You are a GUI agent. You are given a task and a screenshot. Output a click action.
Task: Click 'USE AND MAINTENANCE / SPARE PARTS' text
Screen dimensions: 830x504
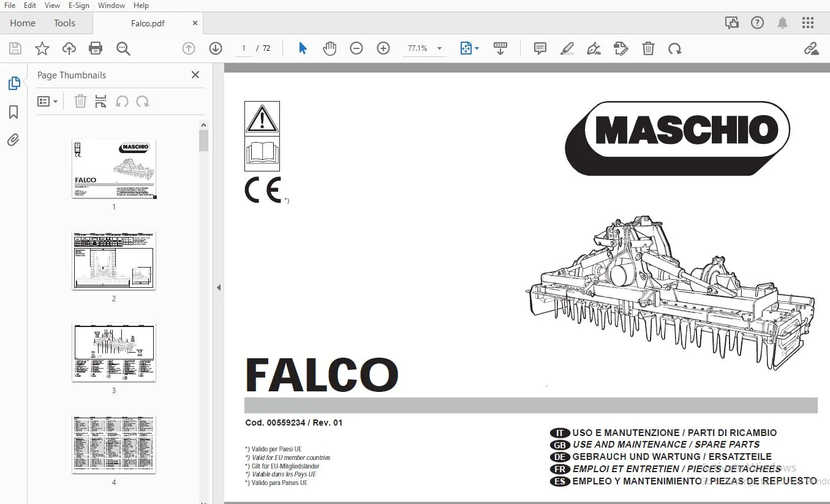tap(666, 445)
